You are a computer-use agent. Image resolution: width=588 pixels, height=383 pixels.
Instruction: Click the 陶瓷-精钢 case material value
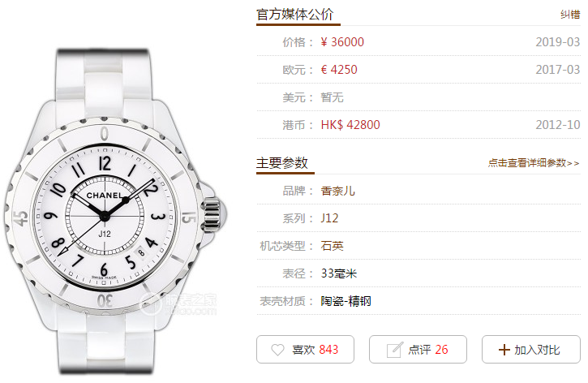[x=346, y=301]
